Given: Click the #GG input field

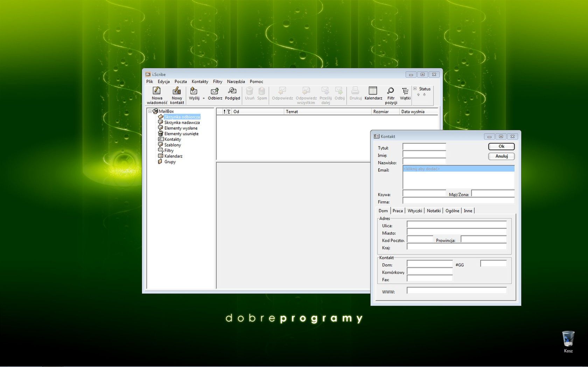Looking at the screenshot, I should [x=493, y=264].
